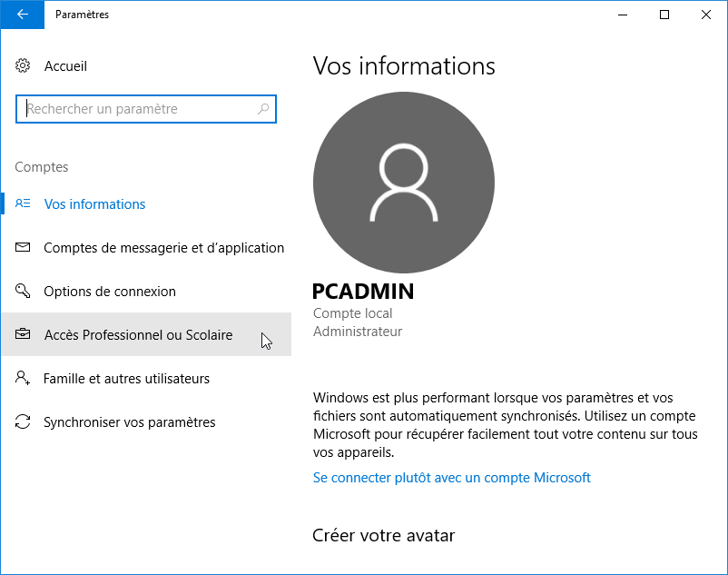Open Accueil settings home
The image size is (728, 575).
65,66
